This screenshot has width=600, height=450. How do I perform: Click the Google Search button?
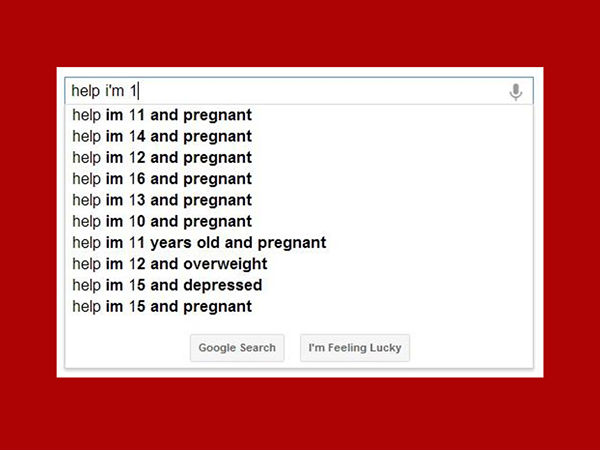(237, 348)
